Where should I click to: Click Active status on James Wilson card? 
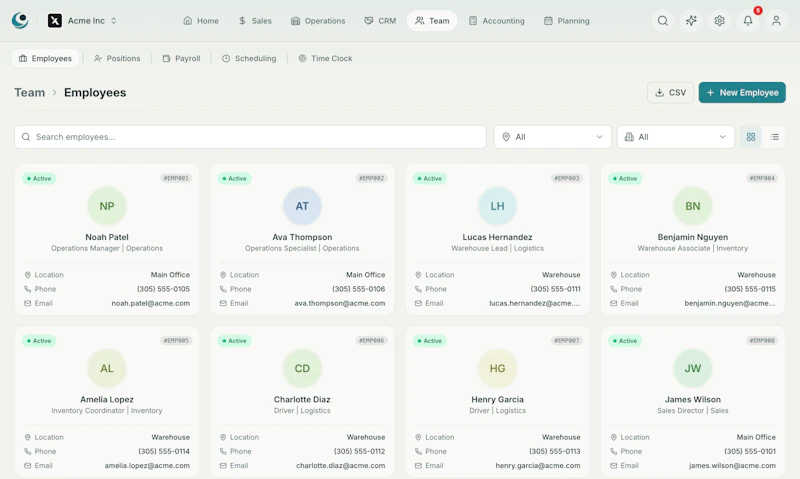tap(624, 341)
